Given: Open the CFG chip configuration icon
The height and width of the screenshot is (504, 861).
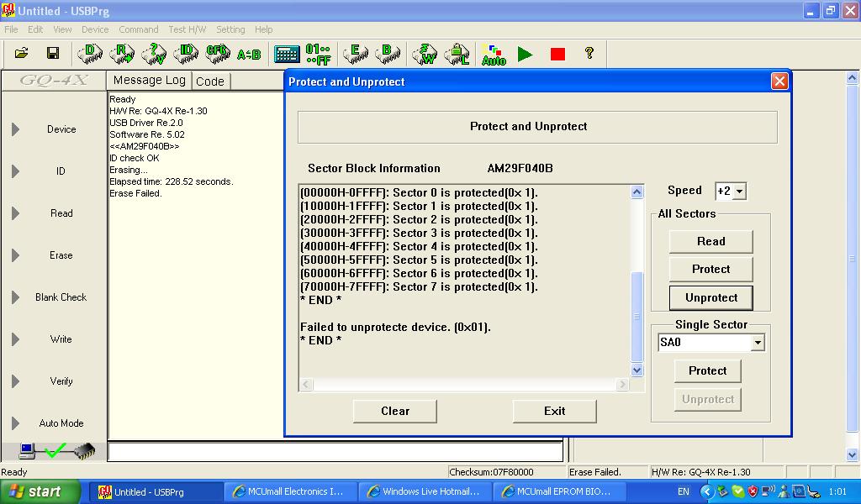Looking at the screenshot, I should pos(218,53).
